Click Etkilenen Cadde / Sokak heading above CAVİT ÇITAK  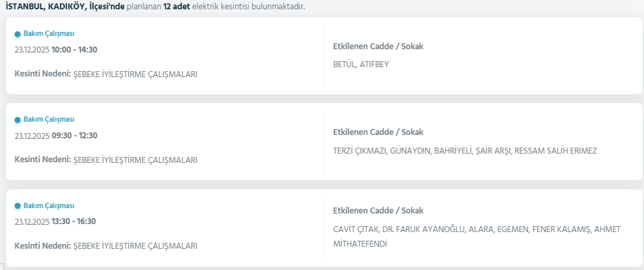[x=377, y=211]
